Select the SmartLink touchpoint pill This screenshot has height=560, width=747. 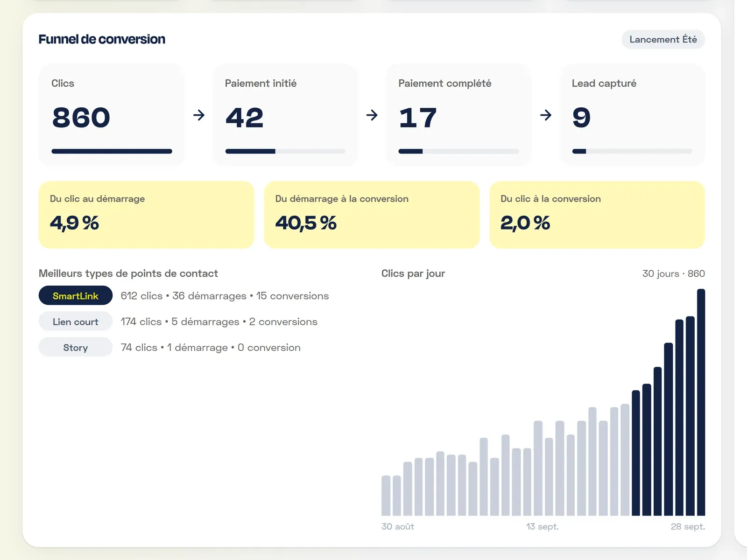click(x=76, y=295)
